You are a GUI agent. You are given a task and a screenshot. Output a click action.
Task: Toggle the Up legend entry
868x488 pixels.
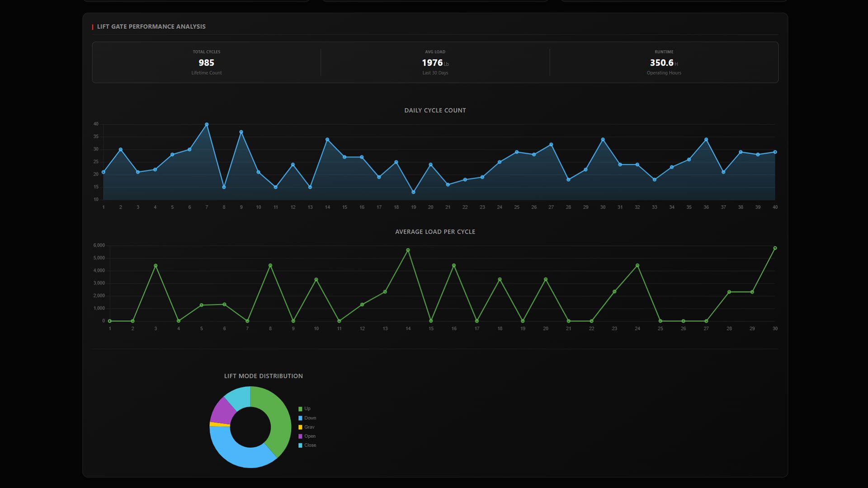tap(307, 409)
